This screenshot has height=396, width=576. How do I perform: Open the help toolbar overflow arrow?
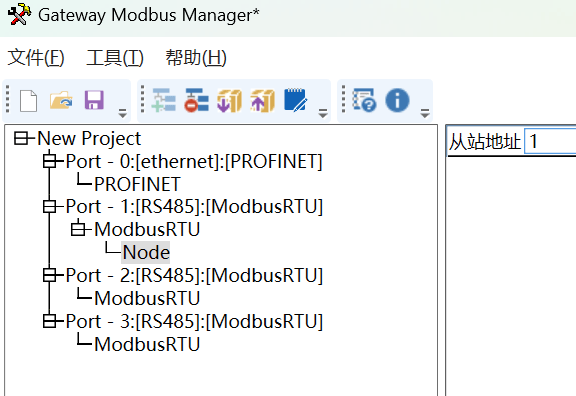pos(425,113)
